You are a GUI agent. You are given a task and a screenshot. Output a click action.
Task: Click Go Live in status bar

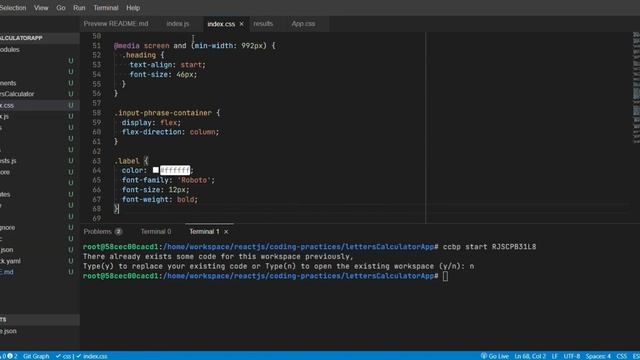[x=494, y=356]
